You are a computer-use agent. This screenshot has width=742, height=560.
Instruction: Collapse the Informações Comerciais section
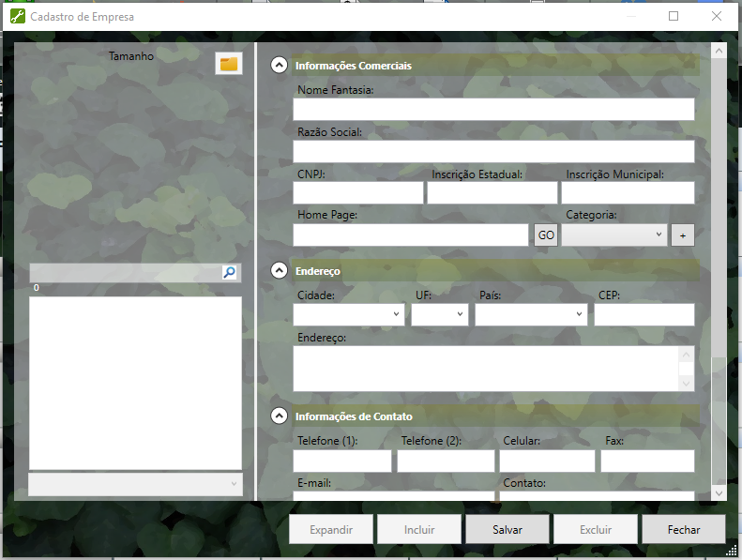279,66
